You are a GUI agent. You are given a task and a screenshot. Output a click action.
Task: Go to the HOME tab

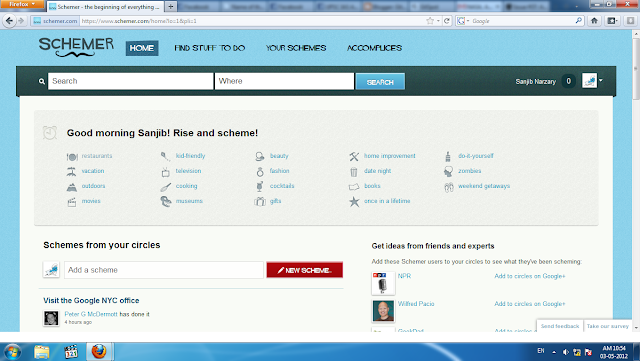[x=142, y=48]
